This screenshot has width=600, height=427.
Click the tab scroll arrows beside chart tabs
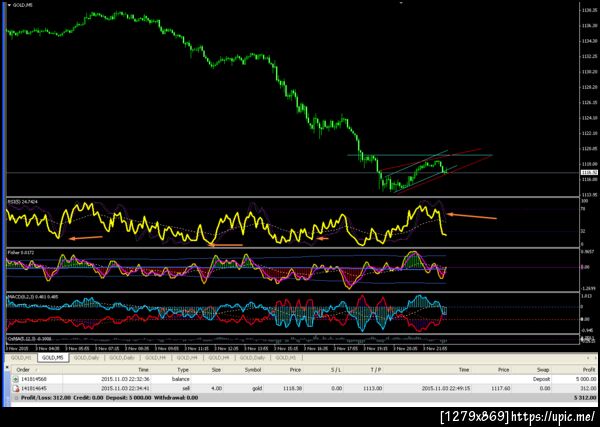point(590,358)
